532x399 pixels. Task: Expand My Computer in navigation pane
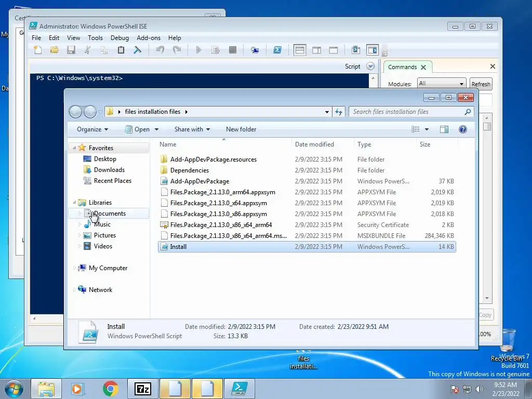[75, 268]
